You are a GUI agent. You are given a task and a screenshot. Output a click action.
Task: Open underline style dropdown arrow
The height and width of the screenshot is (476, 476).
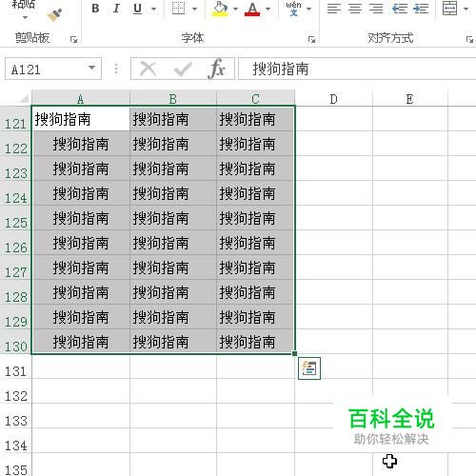pos(153,9)
